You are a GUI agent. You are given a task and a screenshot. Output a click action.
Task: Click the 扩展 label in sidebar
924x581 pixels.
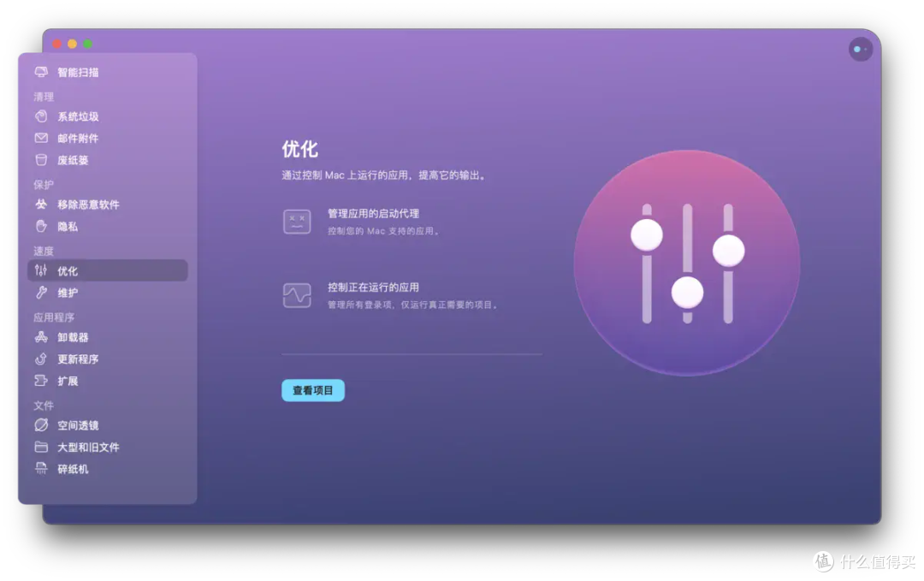tap(68, 381)
